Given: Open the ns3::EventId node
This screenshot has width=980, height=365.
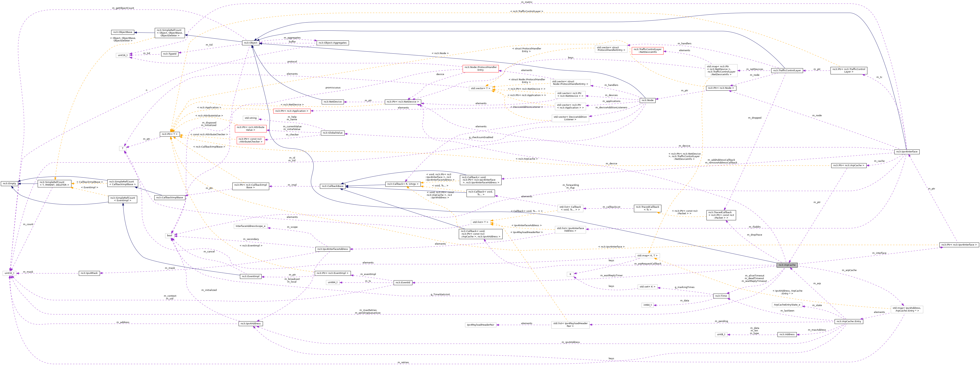Looking at the screenshot, I should (x=403, y=283).
